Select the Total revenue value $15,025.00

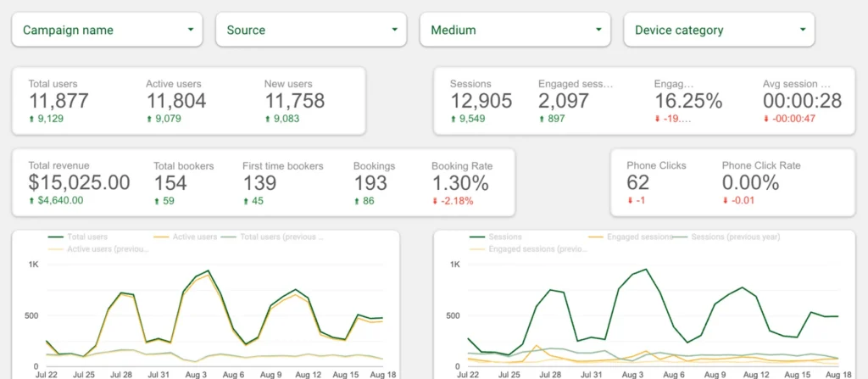pyautogui.click(x=79, y=182)
